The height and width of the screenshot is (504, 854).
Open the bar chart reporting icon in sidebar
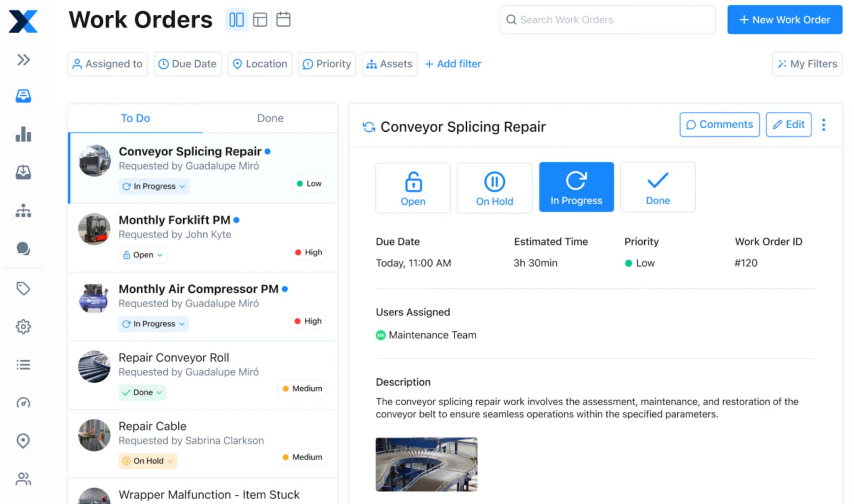(x=23, y=134)
